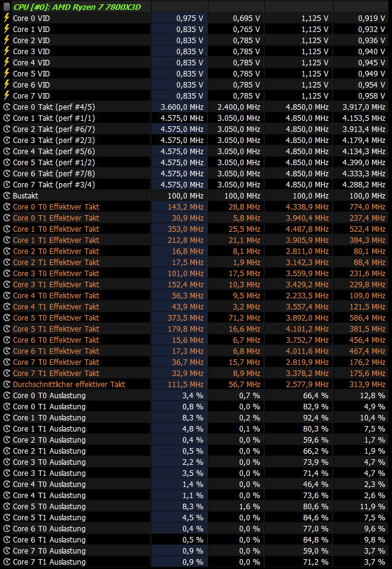
Task: Click Core 0 T0 Auslastung average 12,8 %
Action: click(372, 396)
